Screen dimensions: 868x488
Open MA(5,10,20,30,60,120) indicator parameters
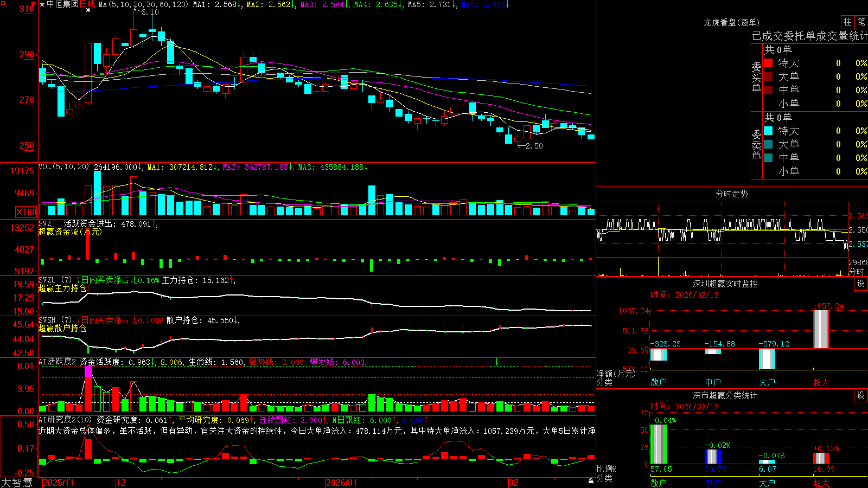144,4
